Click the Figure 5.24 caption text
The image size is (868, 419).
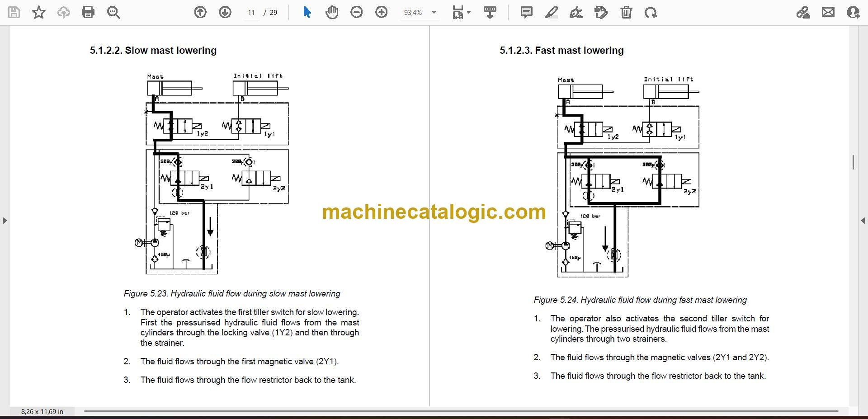pyautogui.click(x=640, y=300)
